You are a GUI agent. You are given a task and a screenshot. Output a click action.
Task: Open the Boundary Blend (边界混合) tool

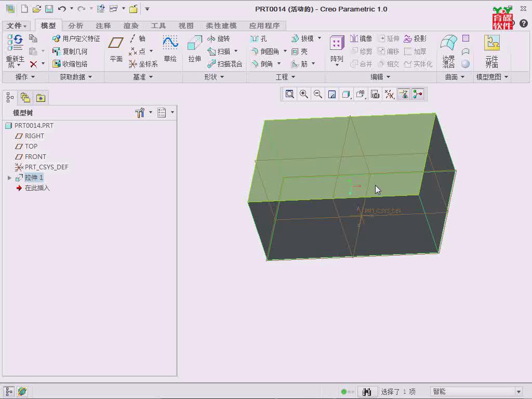coord(449,51)
